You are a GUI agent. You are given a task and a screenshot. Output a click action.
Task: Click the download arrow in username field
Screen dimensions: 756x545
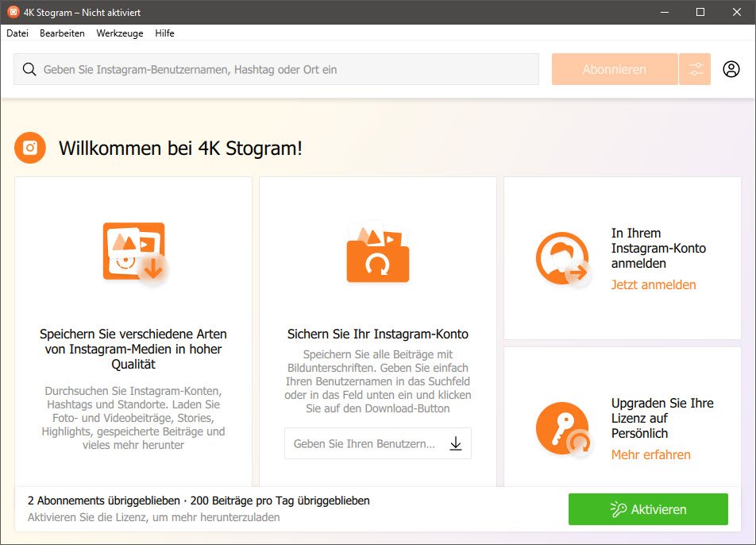(456, 443)
